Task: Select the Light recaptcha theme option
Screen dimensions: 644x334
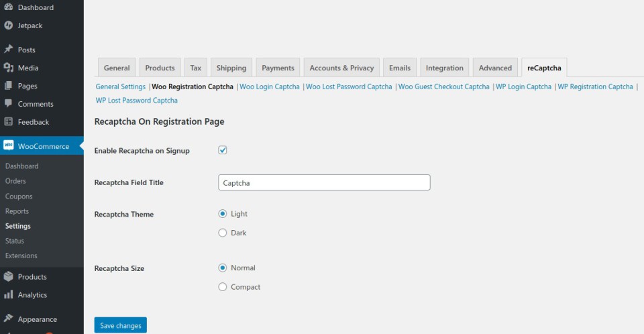Action: tap(223, 214)
